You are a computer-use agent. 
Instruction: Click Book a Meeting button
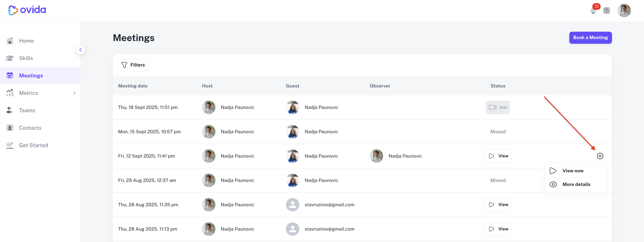pos(590,38)
